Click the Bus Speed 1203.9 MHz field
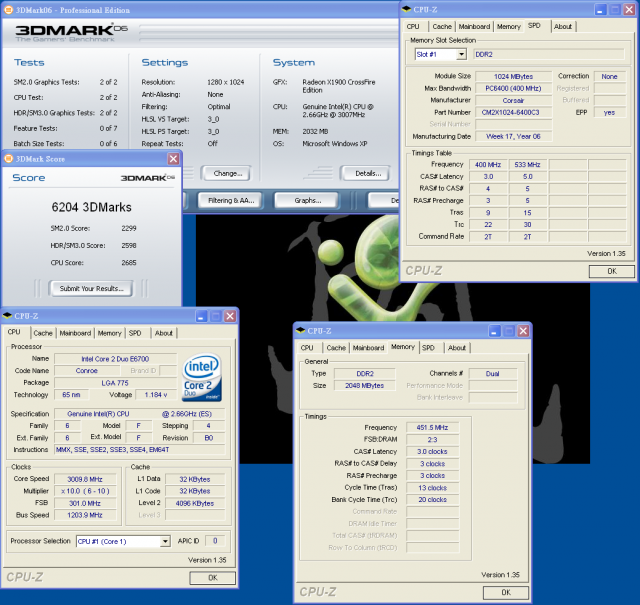 [85, 515]
